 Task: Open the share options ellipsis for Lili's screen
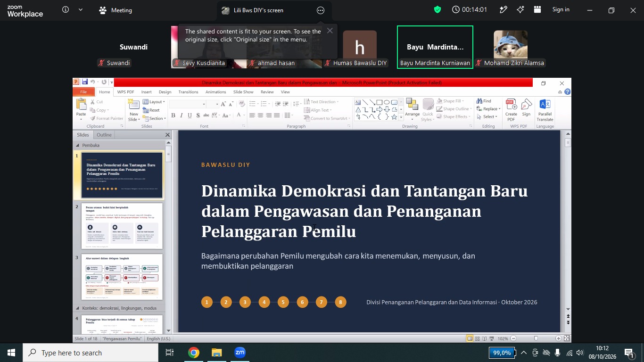[x=321, y=10]
